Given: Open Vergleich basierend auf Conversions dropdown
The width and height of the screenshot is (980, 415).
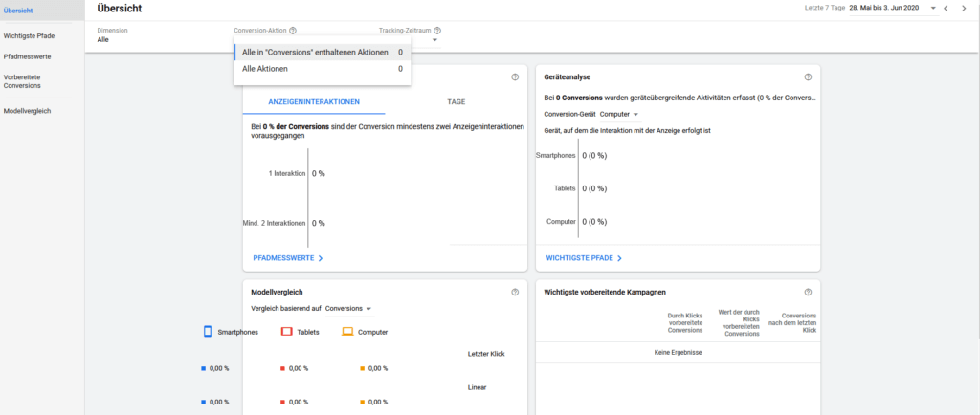Looking at the screenshot, I should (348, 309).
